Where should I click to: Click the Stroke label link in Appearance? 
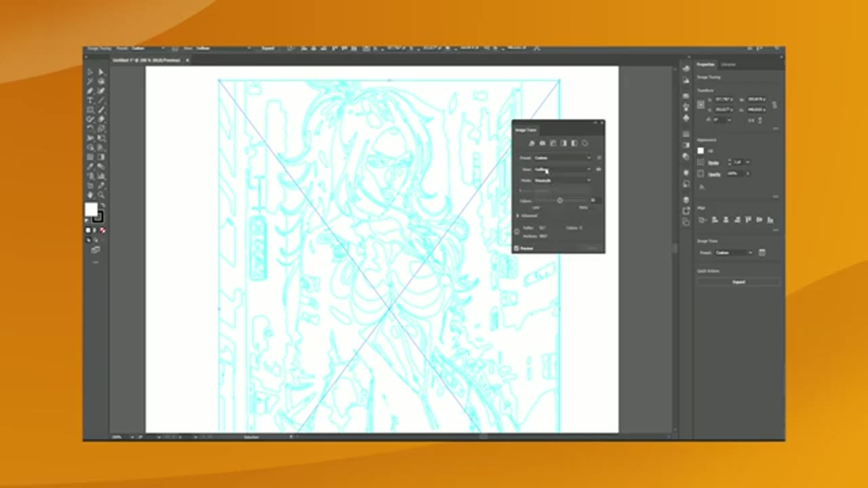pos(713,163)
